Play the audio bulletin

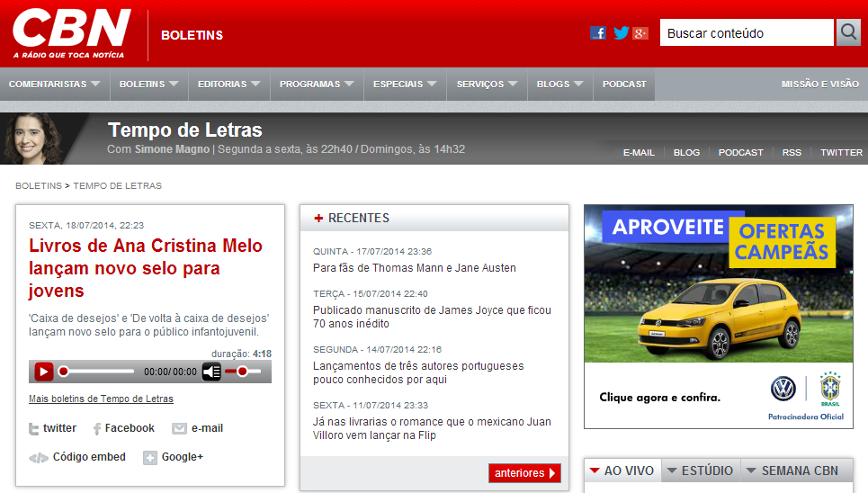coord(43,372)
